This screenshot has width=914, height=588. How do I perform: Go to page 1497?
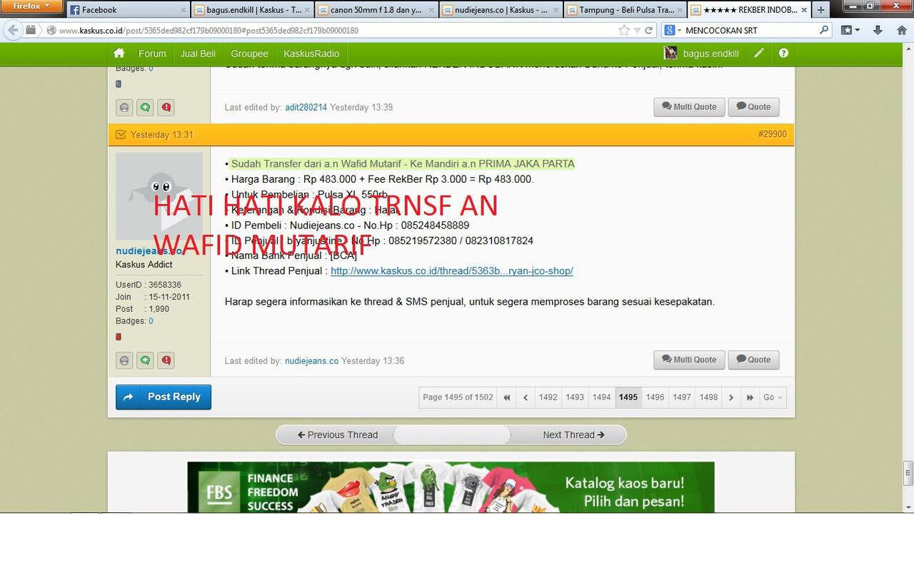682,397
